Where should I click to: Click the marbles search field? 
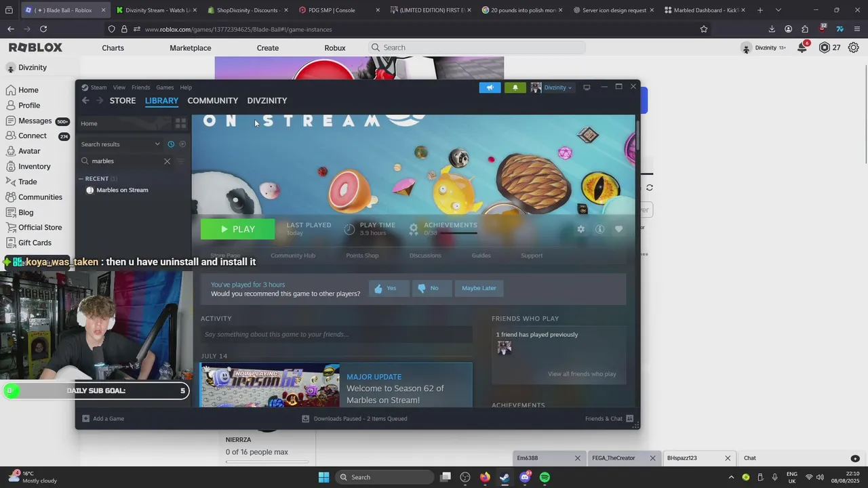[126, 161]
